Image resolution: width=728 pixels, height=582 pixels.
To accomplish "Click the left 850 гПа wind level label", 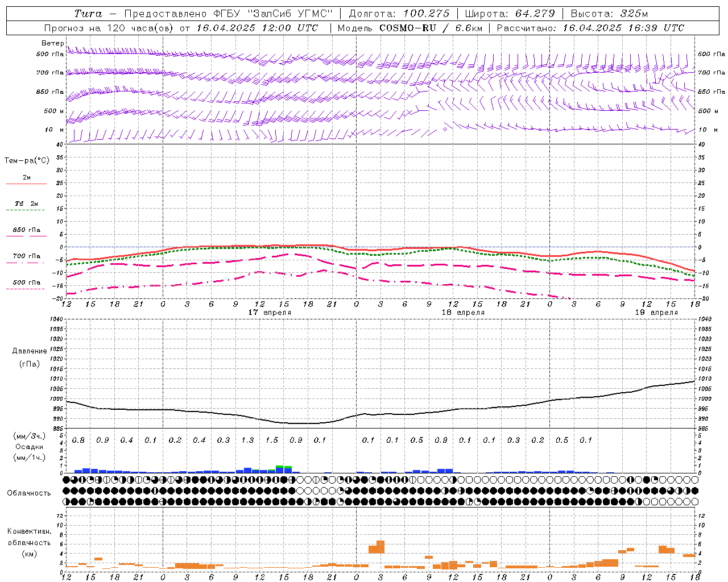I will 50,92.
